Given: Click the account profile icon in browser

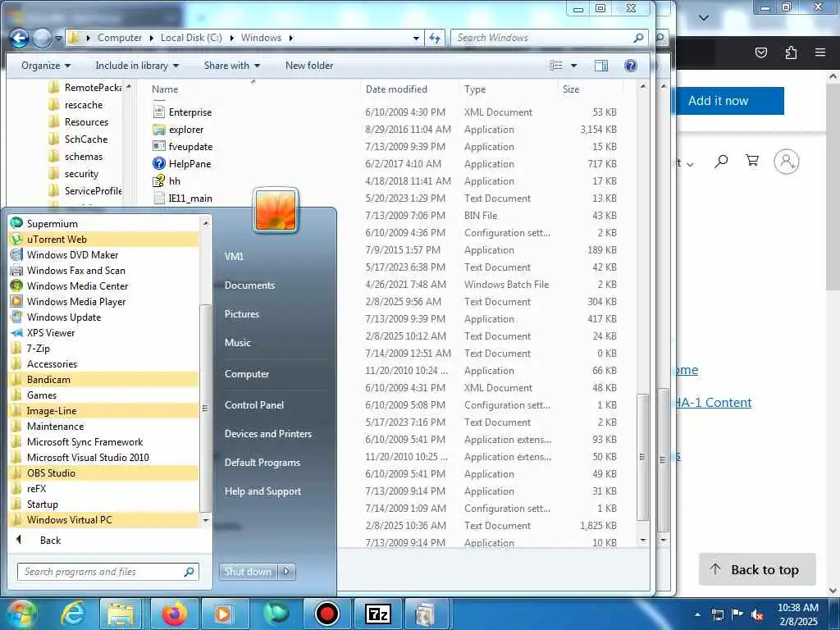Looking at the screenshot, I should coord(786,162).
